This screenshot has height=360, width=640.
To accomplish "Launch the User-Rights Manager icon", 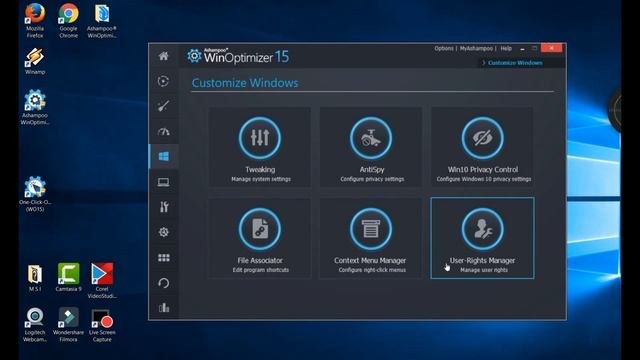I will (482, 229).
